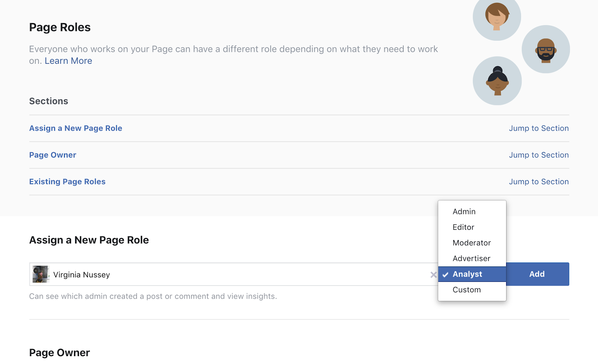Choose the Editor role option
This screenshot has height=364, width=598.
[463, 227]
